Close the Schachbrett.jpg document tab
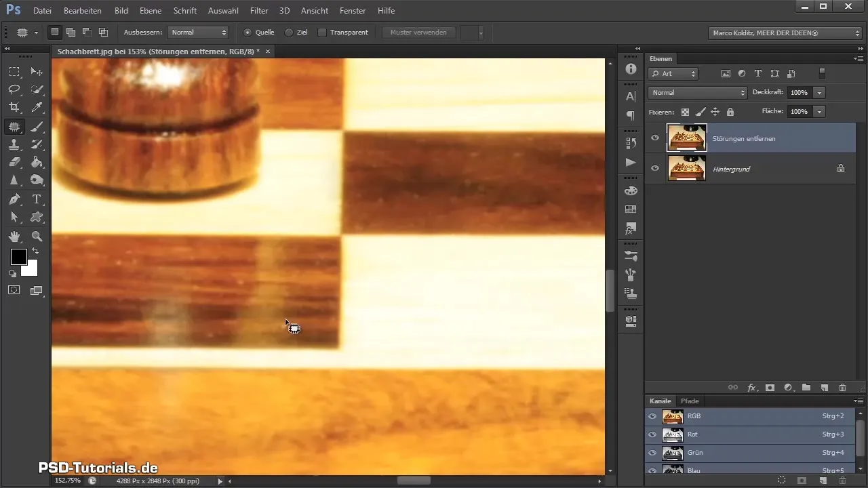868x488 pixels. [x=268, y=51]
